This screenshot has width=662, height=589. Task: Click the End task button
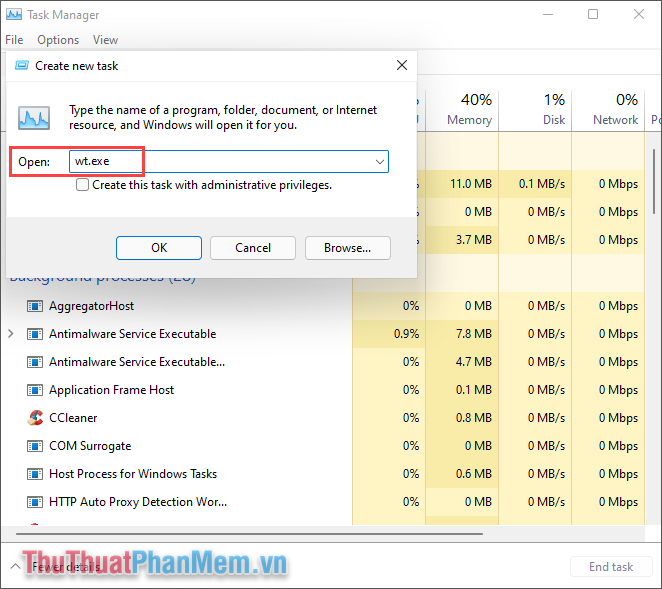click(x=611, y=567)
